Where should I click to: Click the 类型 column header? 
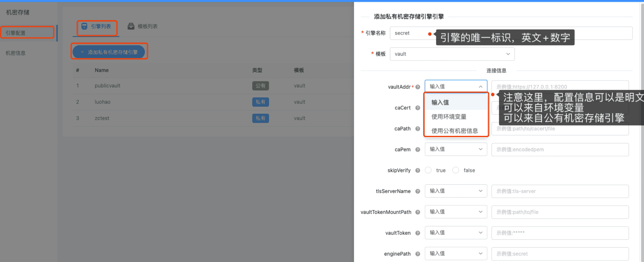[x=257, y=70]
